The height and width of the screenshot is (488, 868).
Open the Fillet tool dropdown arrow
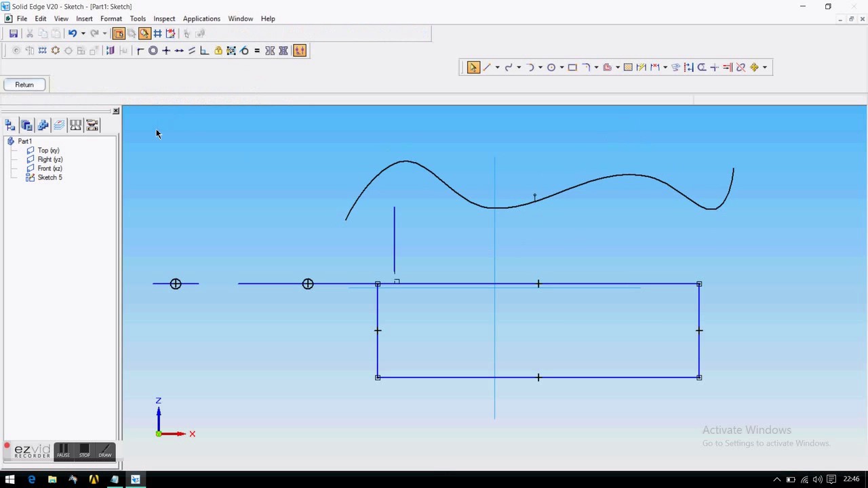point(596,67)
